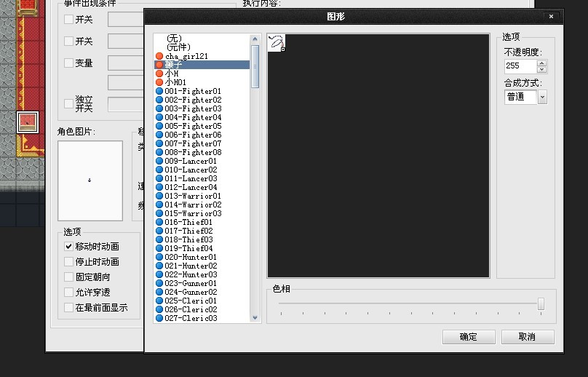
Task: Click the blue icon beside 020-Hunter01
Action: point(159,257)
